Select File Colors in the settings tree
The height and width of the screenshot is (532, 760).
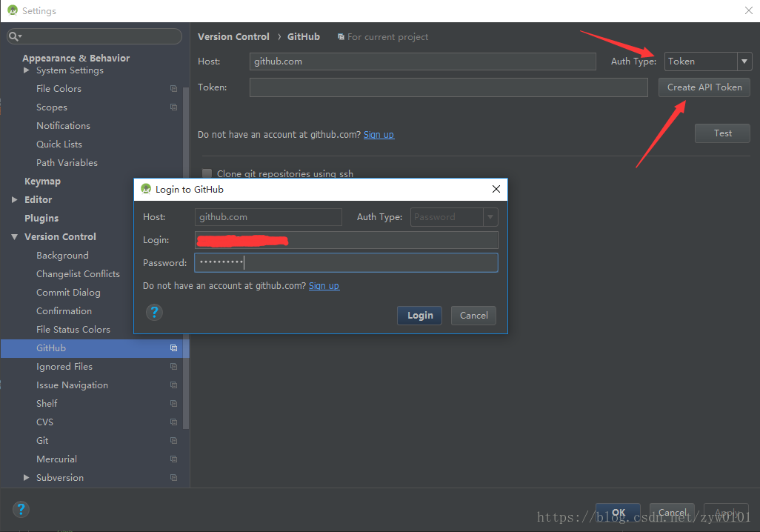pyautogui.click(x=59, y=89)
